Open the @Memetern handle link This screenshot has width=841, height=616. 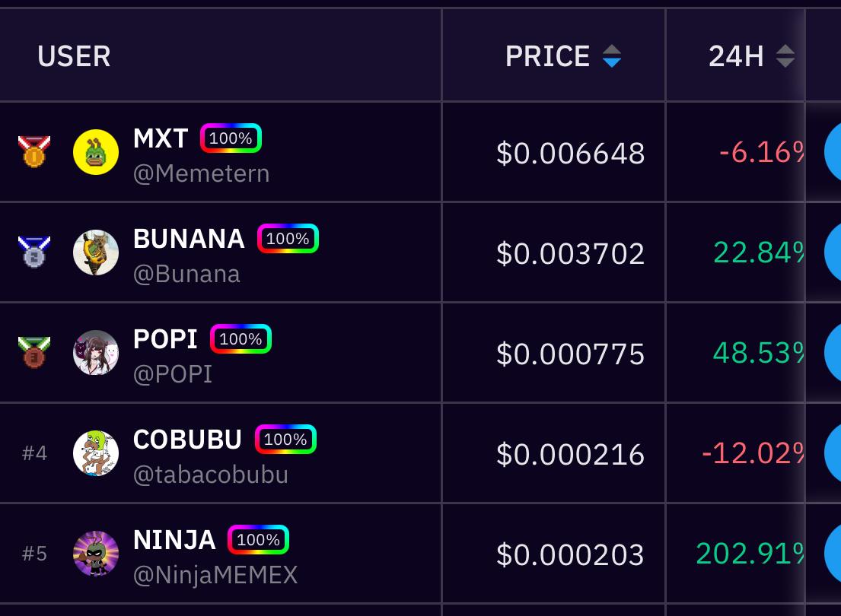click(x=202, y=173)
